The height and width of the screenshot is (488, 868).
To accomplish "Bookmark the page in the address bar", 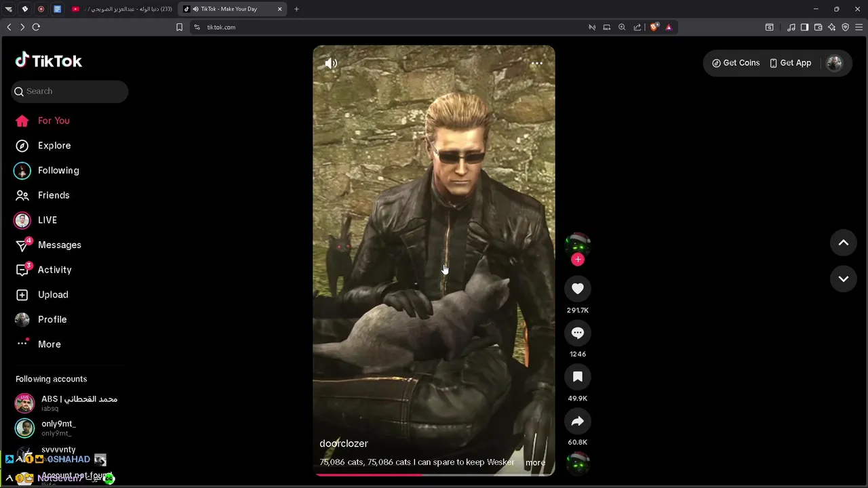I will coord(179,27).
